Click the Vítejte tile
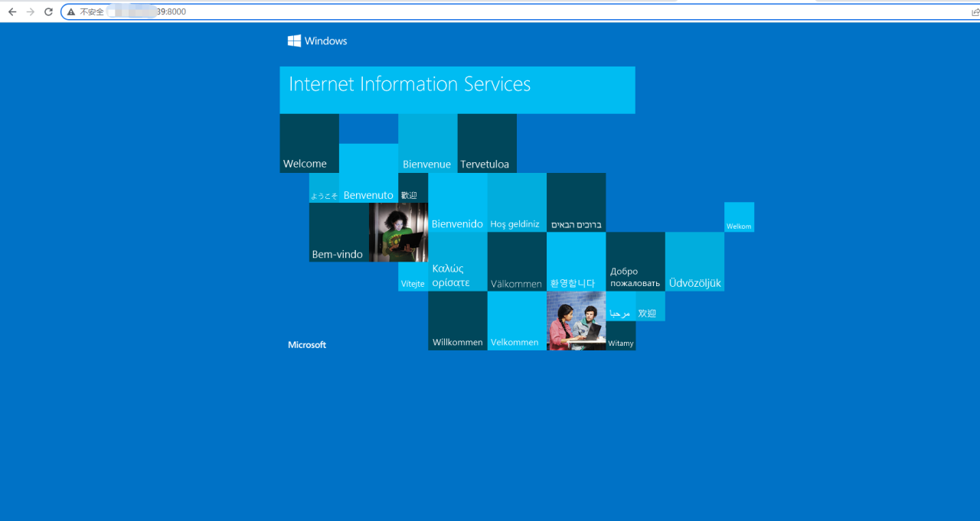 pos(413,277)
